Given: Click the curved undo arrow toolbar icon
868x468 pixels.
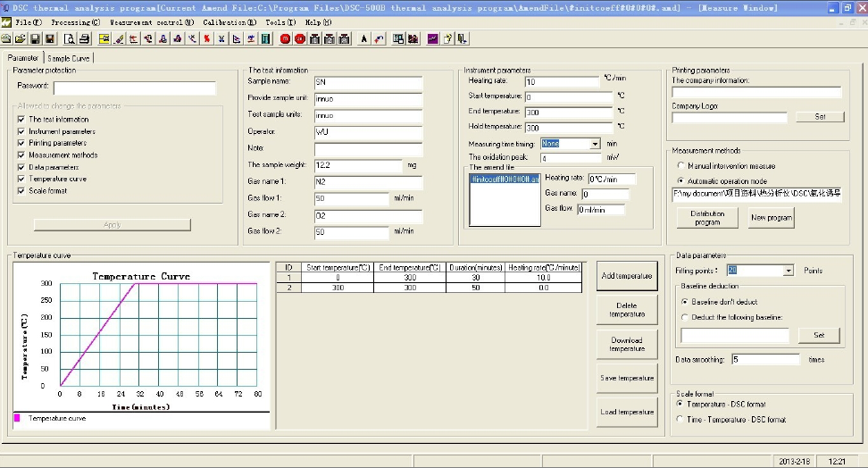Looking at the screenshot, I should (379, 38).
